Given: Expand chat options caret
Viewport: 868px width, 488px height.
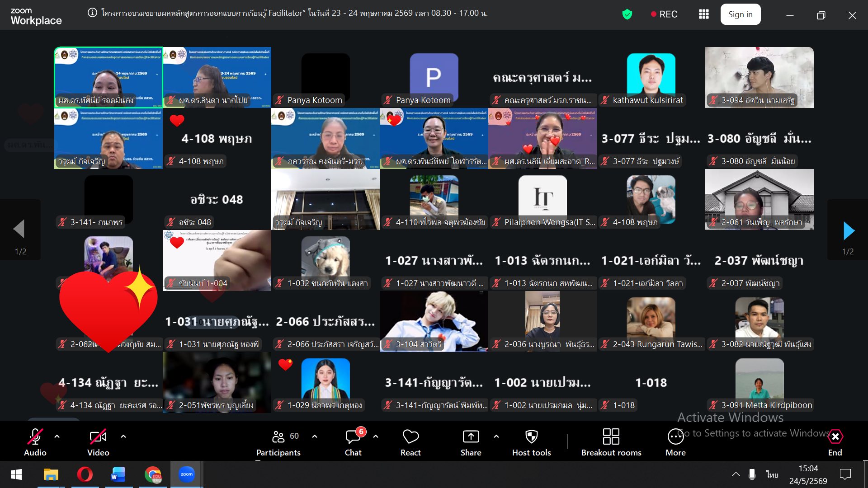Looking at the screenshot, I should coord(376,436).
